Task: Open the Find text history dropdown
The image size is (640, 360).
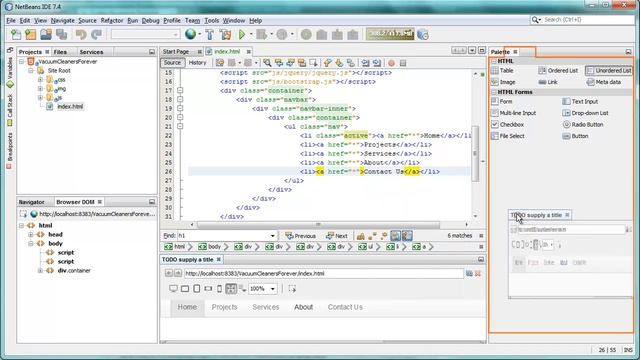Action: point(273,236)
